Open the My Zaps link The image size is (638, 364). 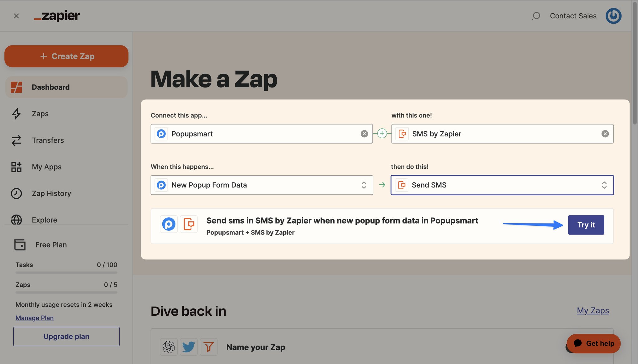[593, 310]
